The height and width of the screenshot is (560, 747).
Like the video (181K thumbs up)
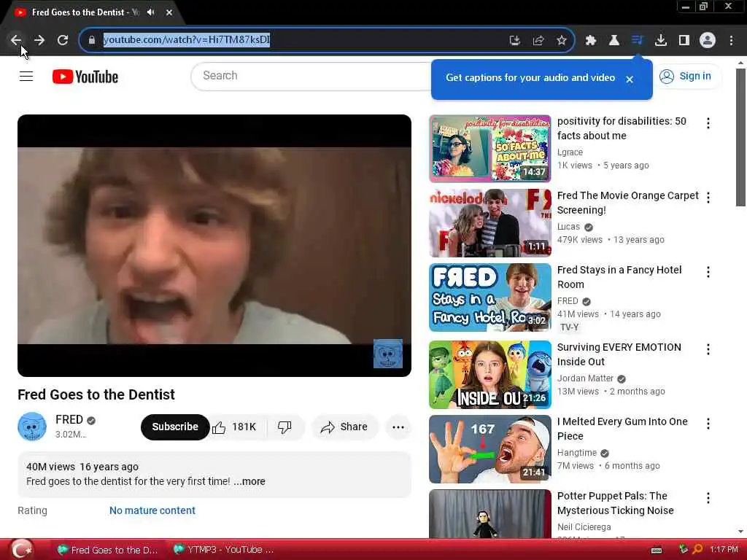(x=236, y=427)
